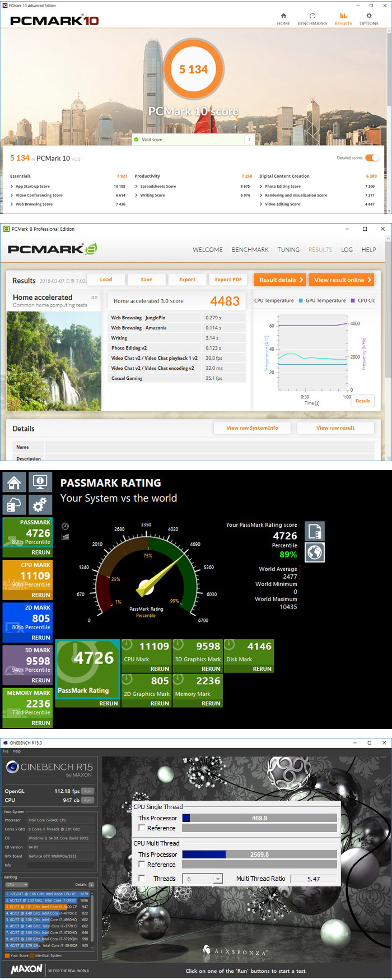Select Results icon in PCMark 10
Viewport: 392px width, 980px height.
[x=343, y=19]
